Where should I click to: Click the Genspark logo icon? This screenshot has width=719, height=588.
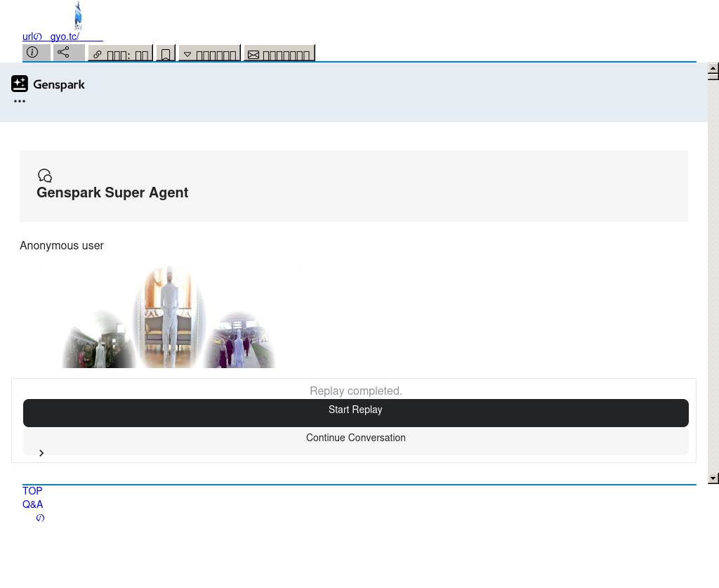coord(20,84)
